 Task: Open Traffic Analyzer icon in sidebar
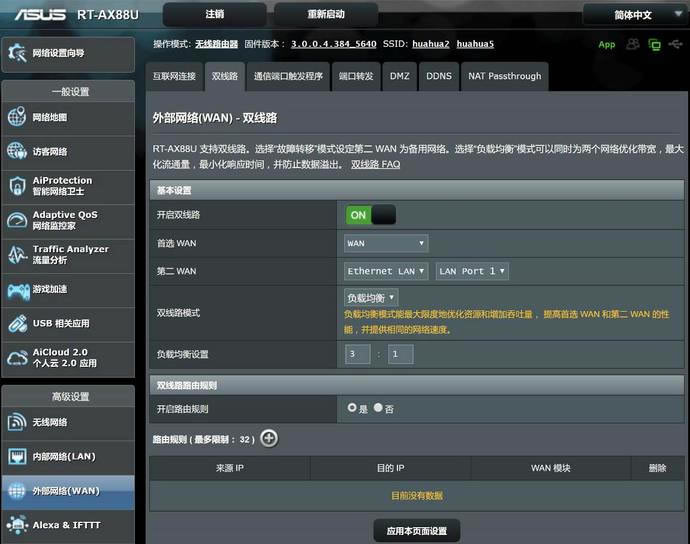pos(17,255)
